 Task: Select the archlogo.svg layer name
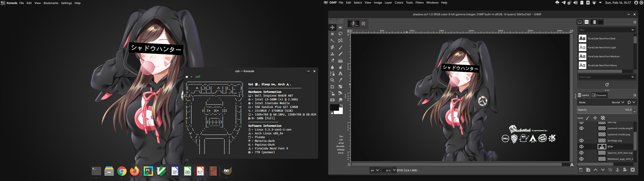[614, 141]
